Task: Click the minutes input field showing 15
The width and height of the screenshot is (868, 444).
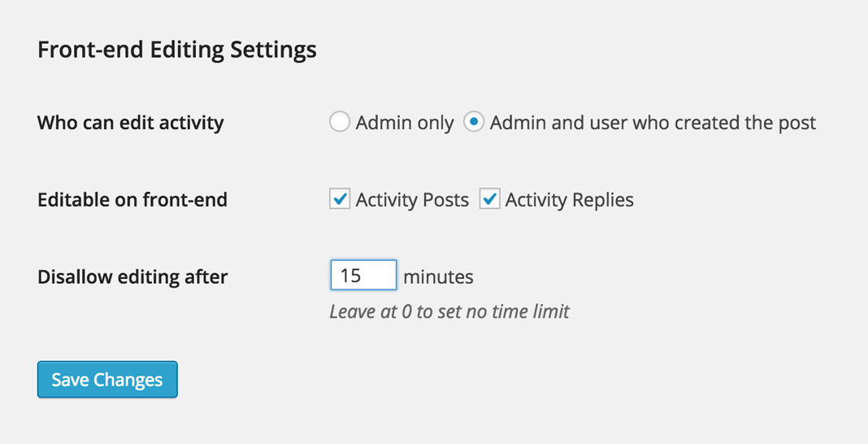Action: click(x=363, y=276)
